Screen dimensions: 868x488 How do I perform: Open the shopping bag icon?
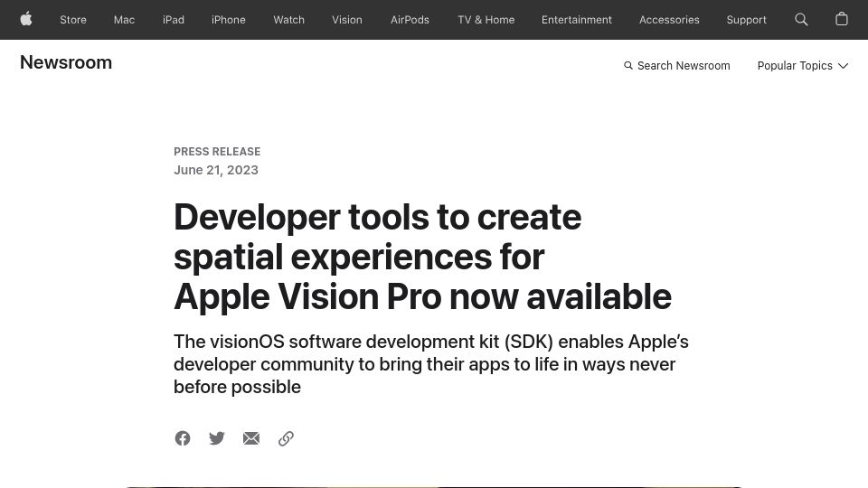click(x=842, y=19)
